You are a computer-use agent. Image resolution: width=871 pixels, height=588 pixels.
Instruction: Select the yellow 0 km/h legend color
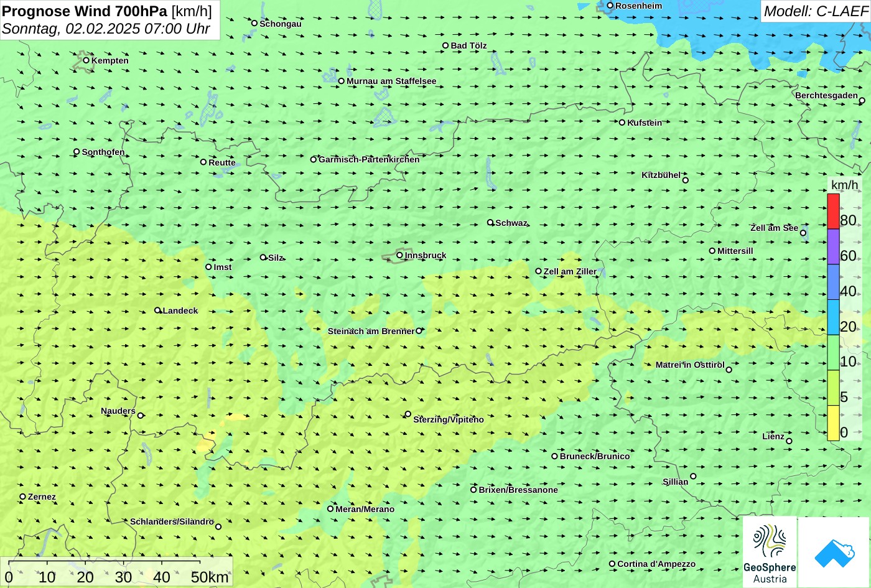pyautogui.click(x=833, y=423)
